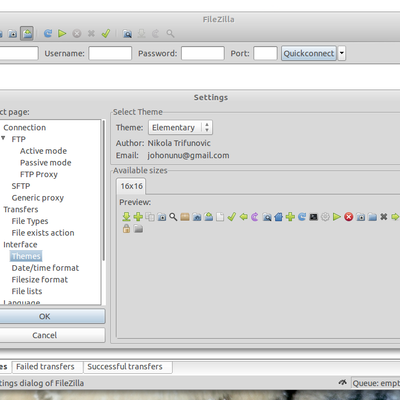Toggle the pressed transfer queue toolbar button
Screen dimensions: 400x400
click(x=27, y=33)
